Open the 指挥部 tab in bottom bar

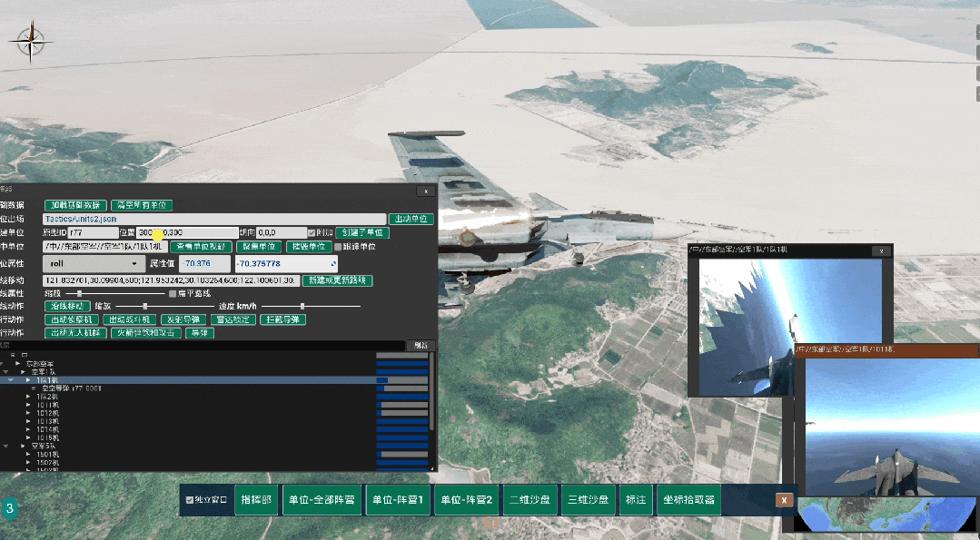[256, 500]
